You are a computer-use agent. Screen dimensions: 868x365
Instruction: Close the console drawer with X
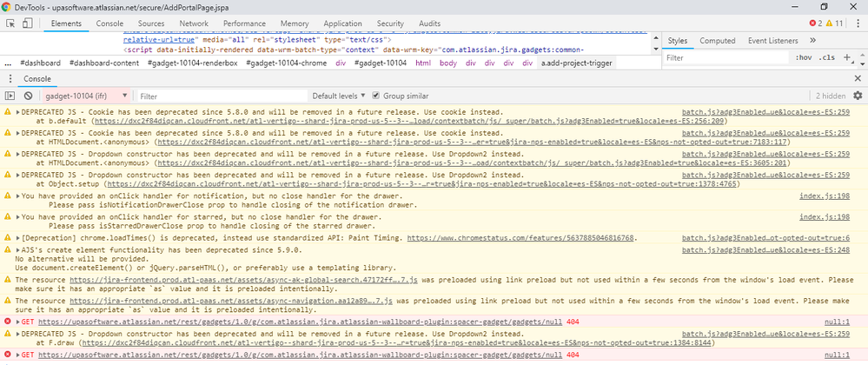(x=858, y=79)
